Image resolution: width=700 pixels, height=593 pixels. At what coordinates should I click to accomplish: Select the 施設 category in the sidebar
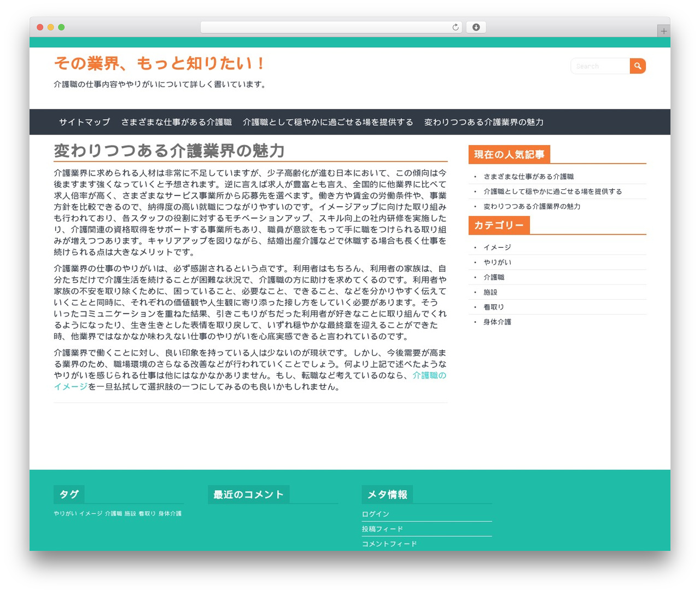pyautogui.click(x=490, y=292)
